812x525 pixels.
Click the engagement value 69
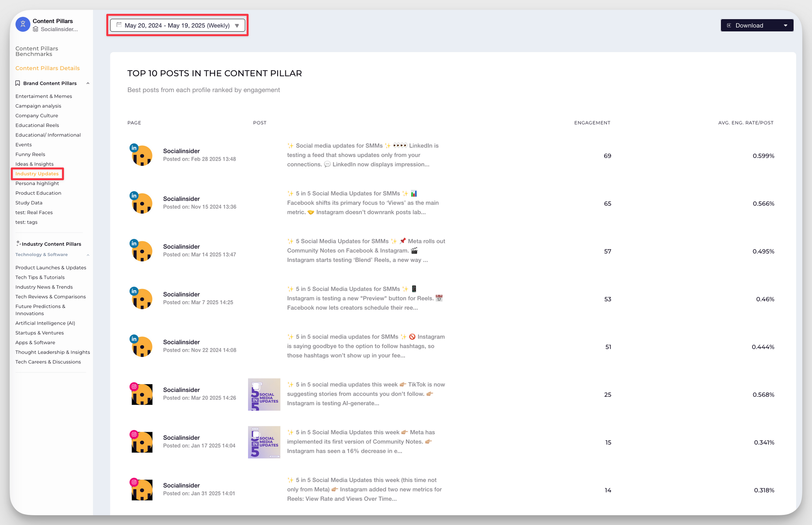pyautogui.click(x=607, y=156)
